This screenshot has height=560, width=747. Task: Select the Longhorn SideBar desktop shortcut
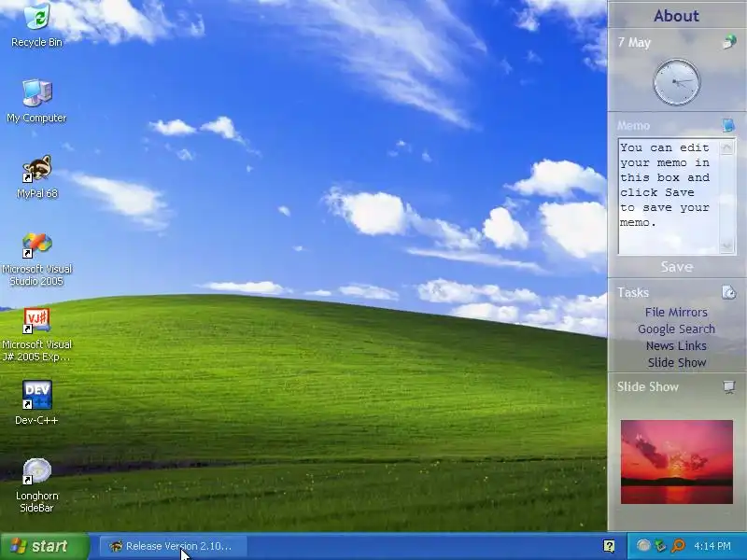point(36,485)
